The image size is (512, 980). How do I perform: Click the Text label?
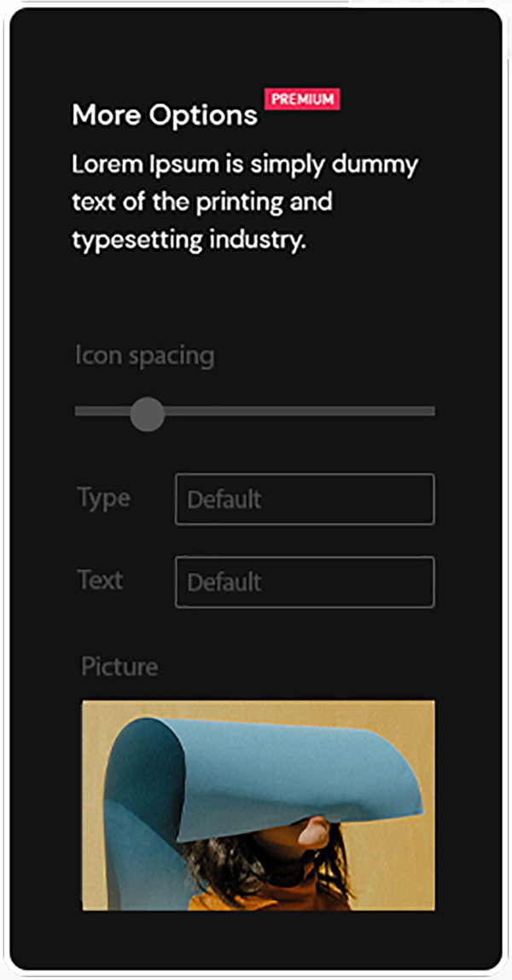point(101,580)
